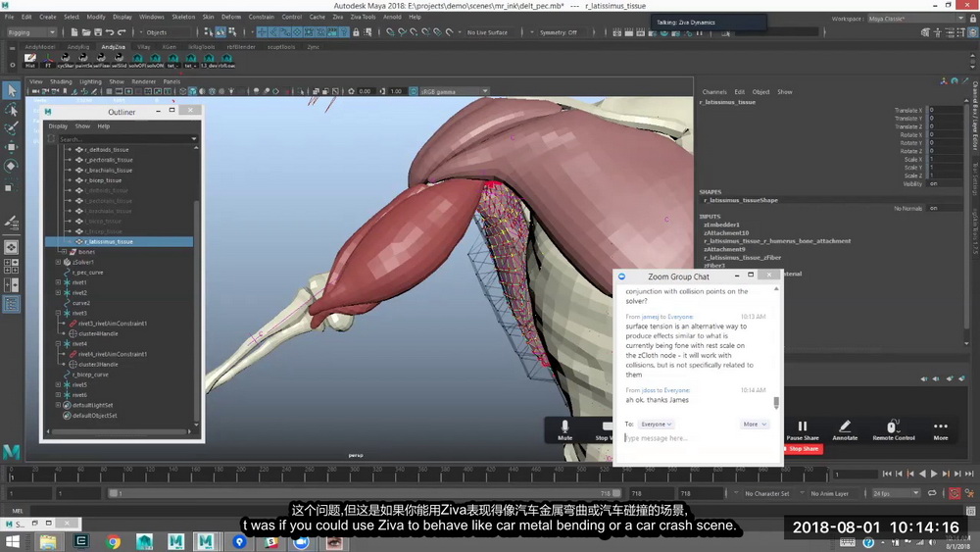The width and height of the screenshot is (980, 552).
Task: Open the 24 fps frame rate dropdown
Action: coord(896,493)
